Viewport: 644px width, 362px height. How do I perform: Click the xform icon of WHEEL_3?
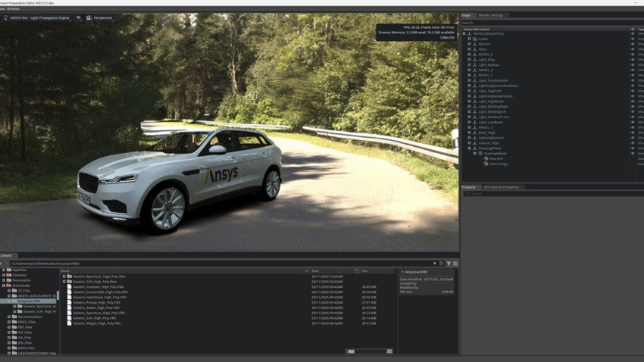pos(475,70)
